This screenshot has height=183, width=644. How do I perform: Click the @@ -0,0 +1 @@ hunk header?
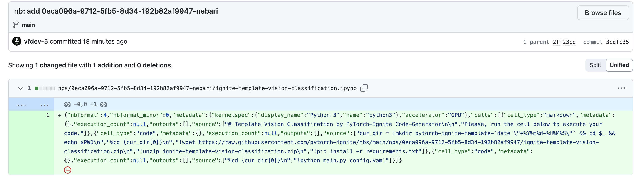pos(85,104)
